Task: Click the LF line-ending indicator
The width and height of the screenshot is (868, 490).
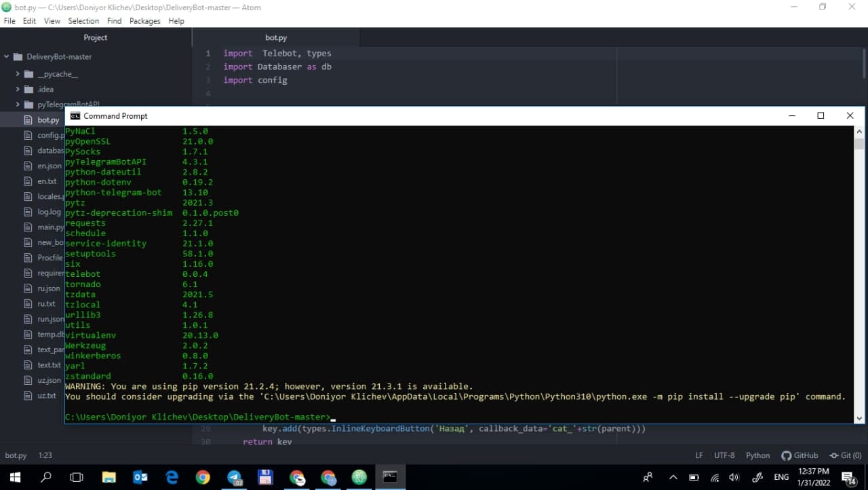Action: (x=699, y=455)
